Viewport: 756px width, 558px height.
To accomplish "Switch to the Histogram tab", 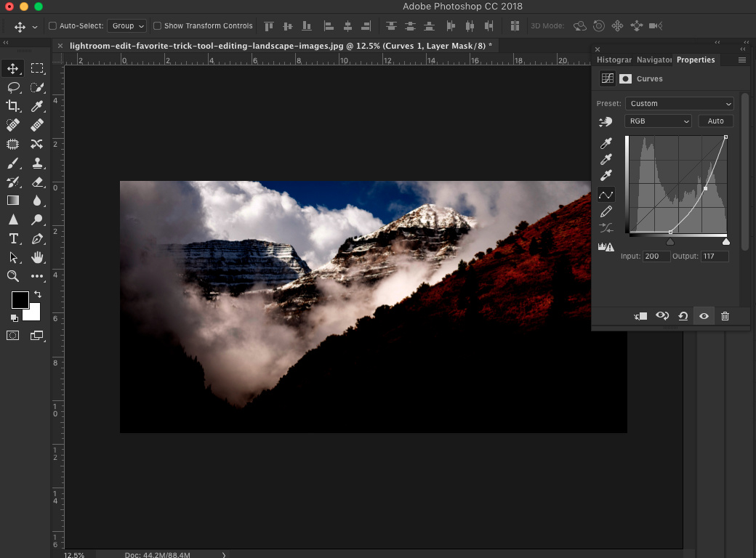I will pos(614,60).
